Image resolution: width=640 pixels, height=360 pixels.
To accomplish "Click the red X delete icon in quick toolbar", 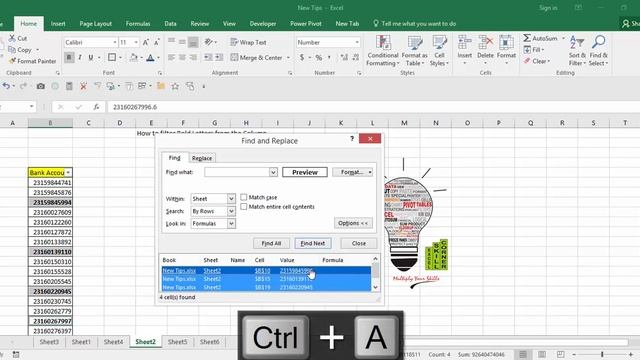I will (83, 86).
